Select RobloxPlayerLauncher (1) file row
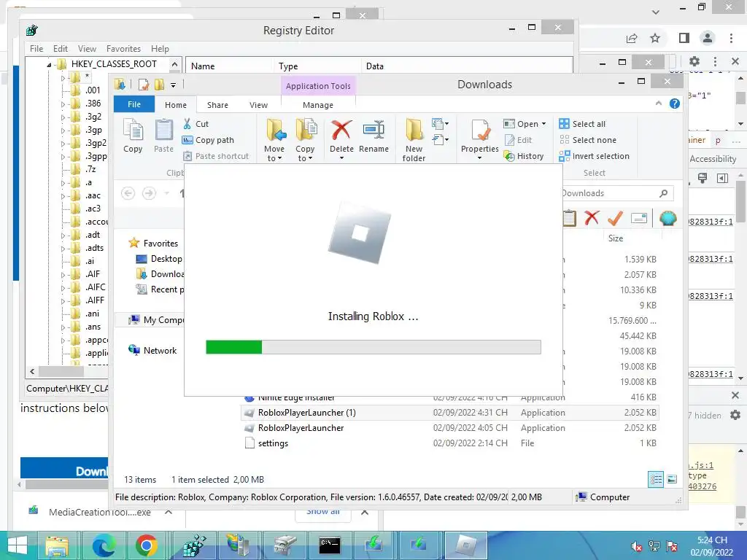The width and height of the screenshot is (747, 560). (x=450, y=413)
